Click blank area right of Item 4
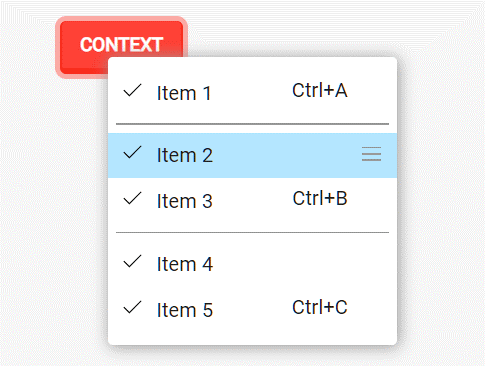This screenshot has height=366, width=485. point(303,264)
